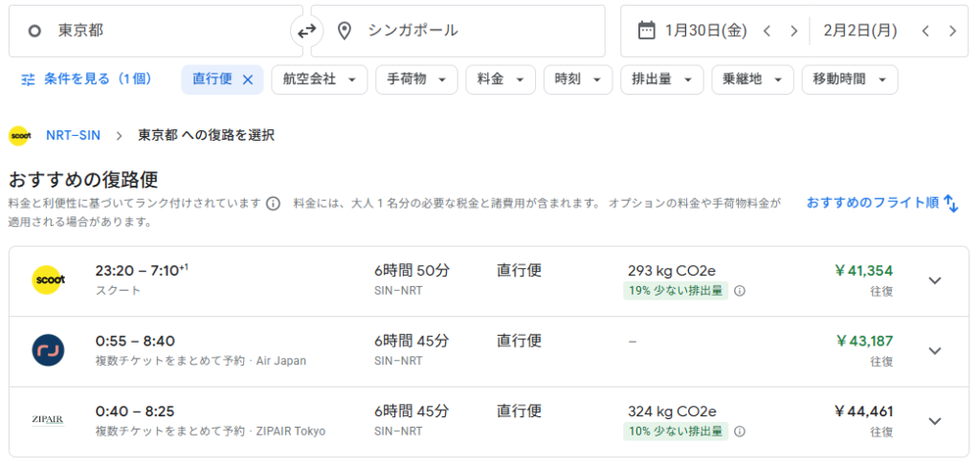Open the 手荷物 filter dropdown
980x467 pixels.
(416, 79)
